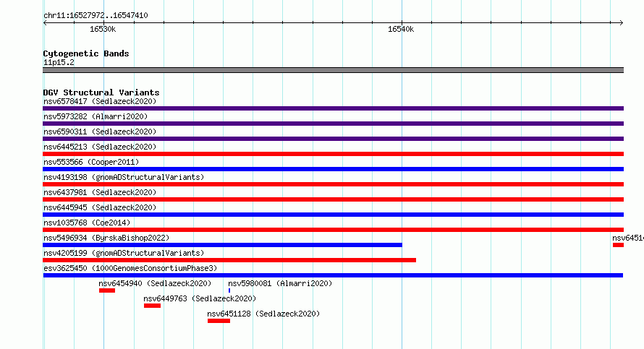
Task: Select the blue bar under nsv6445945
Action: click(x=333, y=215)
